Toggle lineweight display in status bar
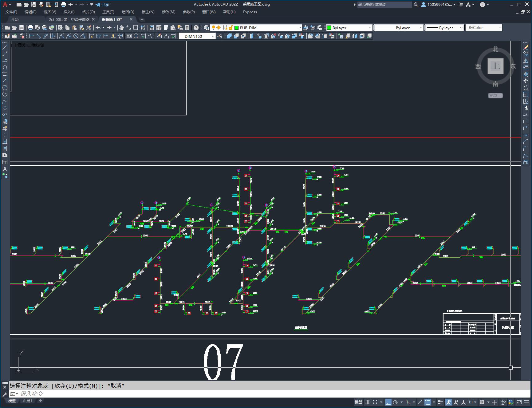 click(x=440, y=402)
